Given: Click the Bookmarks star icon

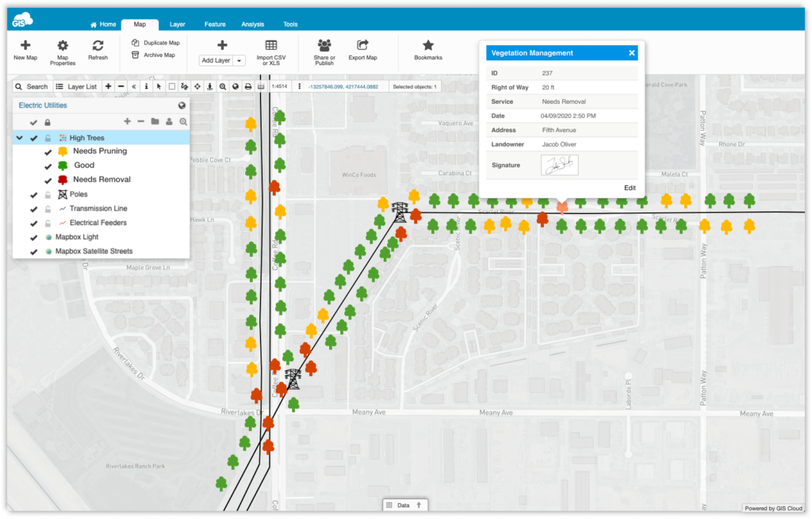Looking at the screenshot, I should point(428,45).
